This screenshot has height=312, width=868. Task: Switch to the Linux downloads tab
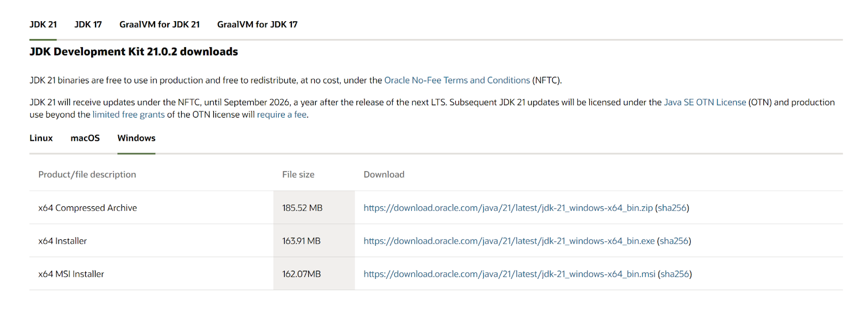tap(41, 138)
